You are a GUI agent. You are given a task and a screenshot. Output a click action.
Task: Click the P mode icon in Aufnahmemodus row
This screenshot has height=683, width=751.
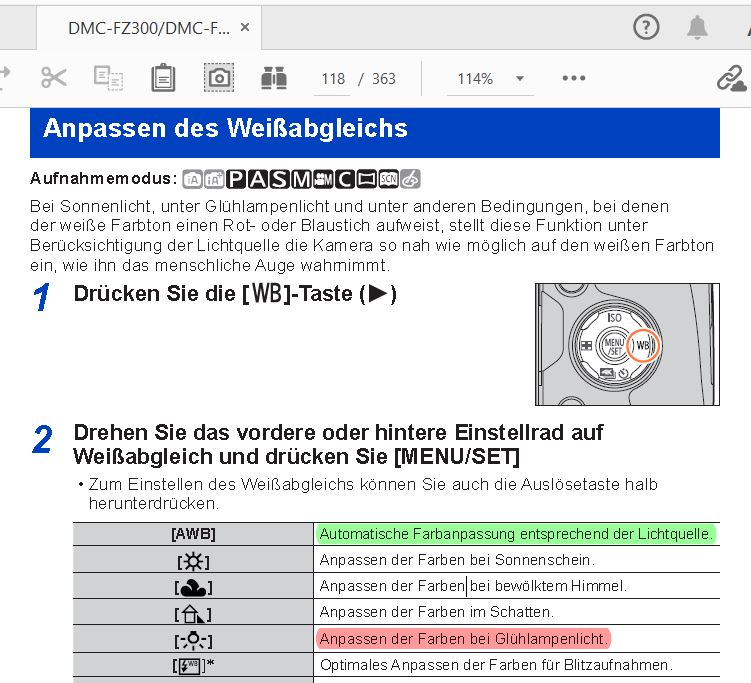point(237,179)
